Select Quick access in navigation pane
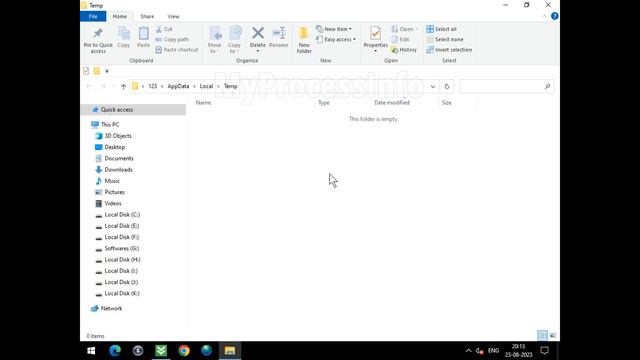The width and height of the screenshot is (640, 360). [133, 110]
